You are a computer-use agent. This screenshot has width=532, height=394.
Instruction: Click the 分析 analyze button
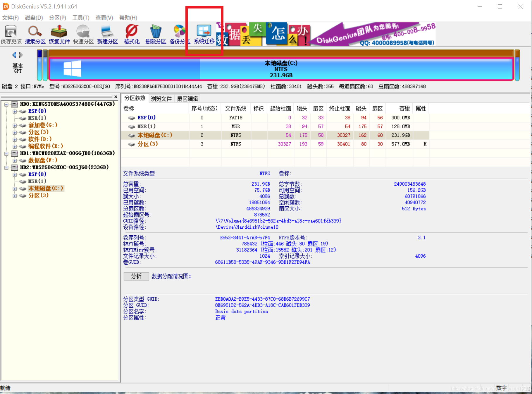pyautogui.click(x=136, y=276)
